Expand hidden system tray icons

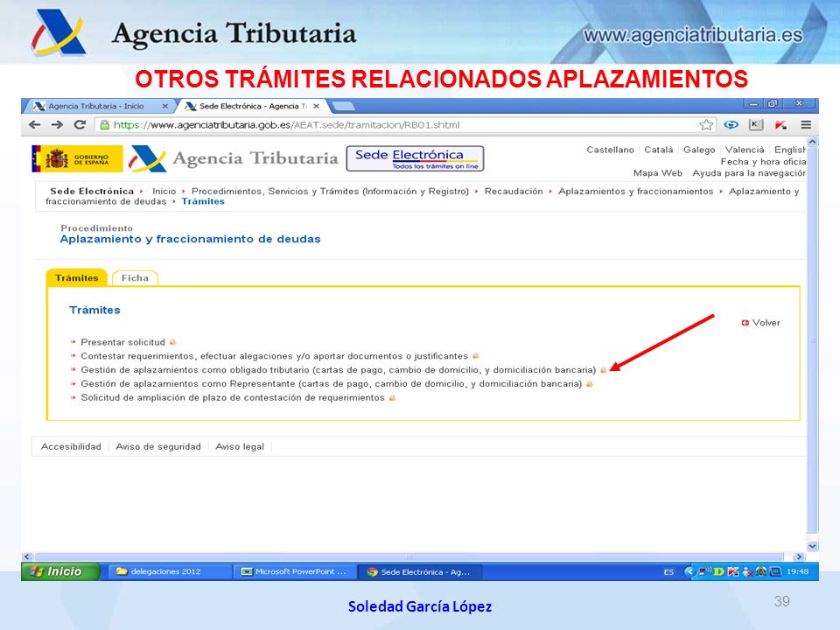(x=689, y=571)
